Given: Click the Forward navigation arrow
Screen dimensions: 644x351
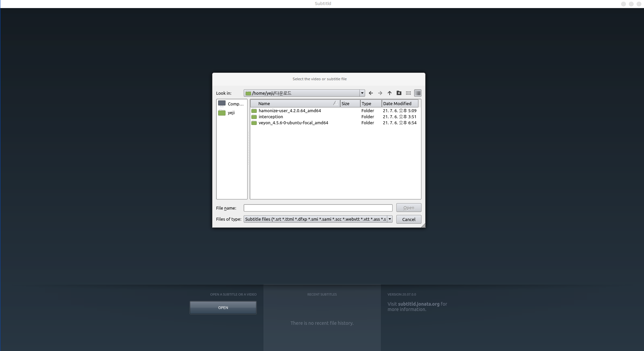Looking at the screenshot, I should [380, 93].
